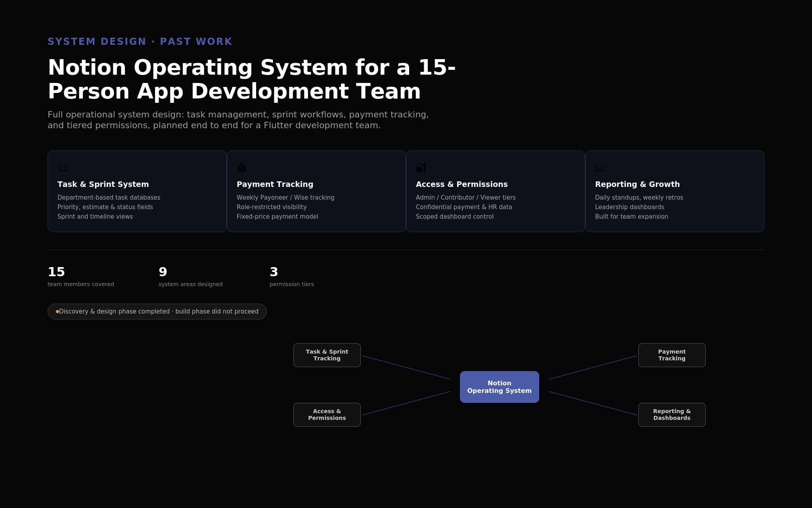Click the Access & Permissions diagram node
Screen dimensions: 812x508
[x=327, y=415]
